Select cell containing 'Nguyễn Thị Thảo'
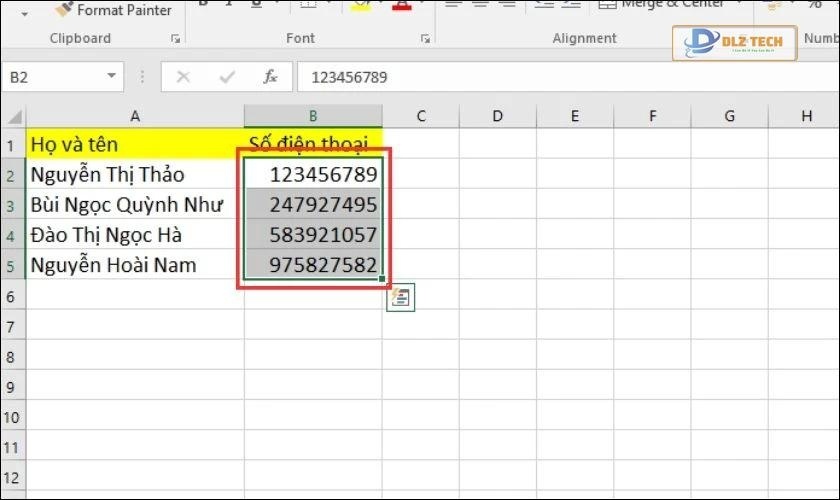This screenshot has height=500, width=840. point(135,175)
